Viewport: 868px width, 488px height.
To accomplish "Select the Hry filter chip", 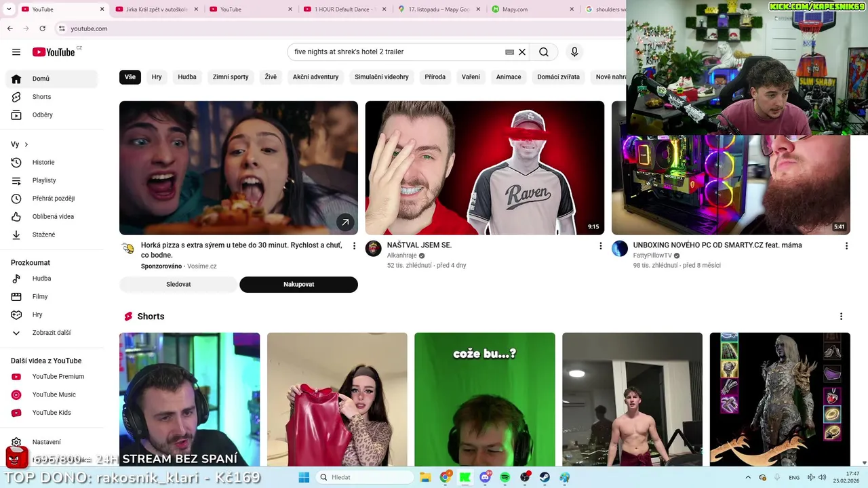I will click(157, 77).
